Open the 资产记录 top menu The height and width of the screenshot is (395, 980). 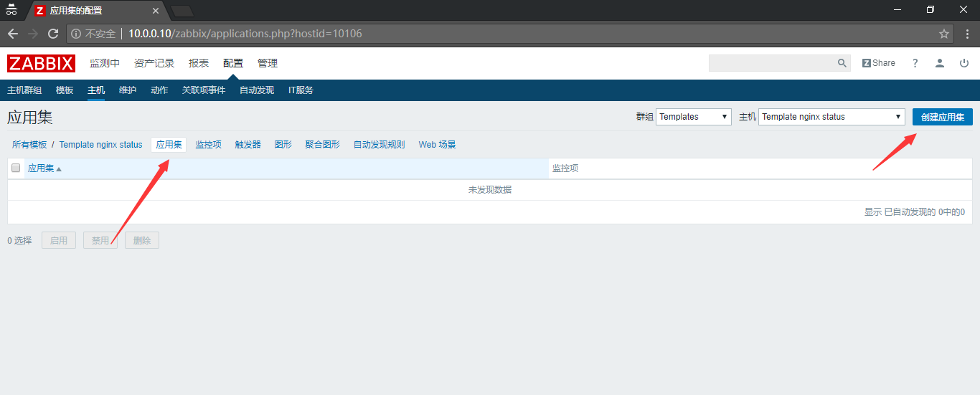[x=154, y=63]
